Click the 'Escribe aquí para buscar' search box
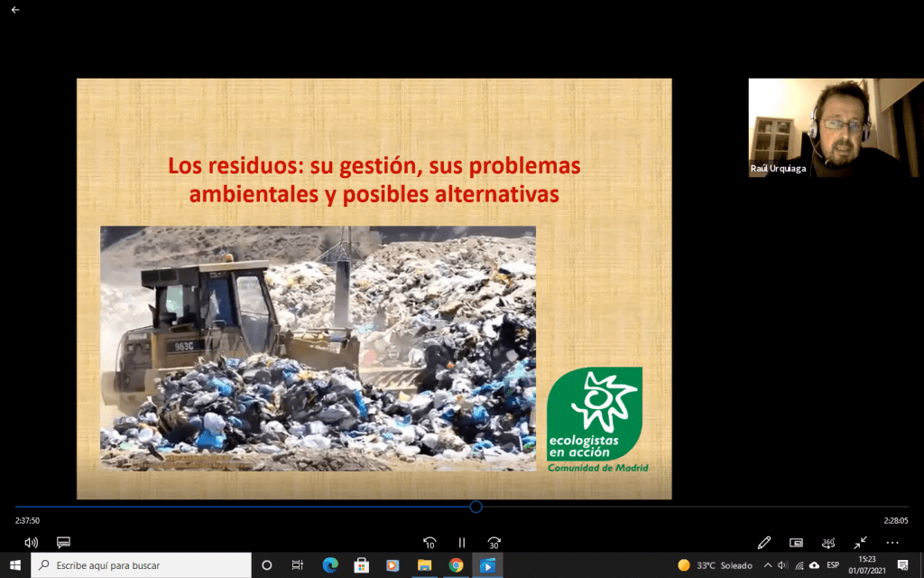924x578 pixels. [x=143, y=565]
